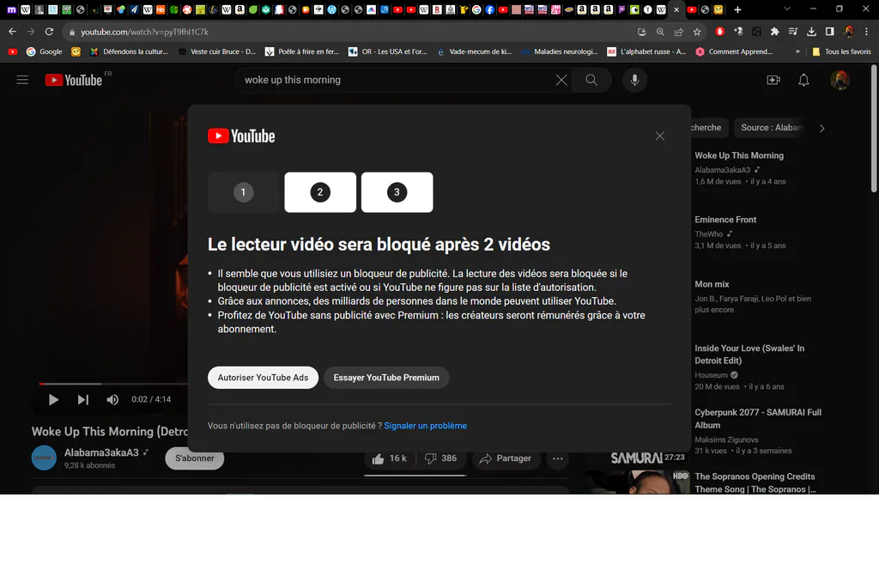
Task: Open the YouTube guide hamburger menu
Action: point(22,80)
